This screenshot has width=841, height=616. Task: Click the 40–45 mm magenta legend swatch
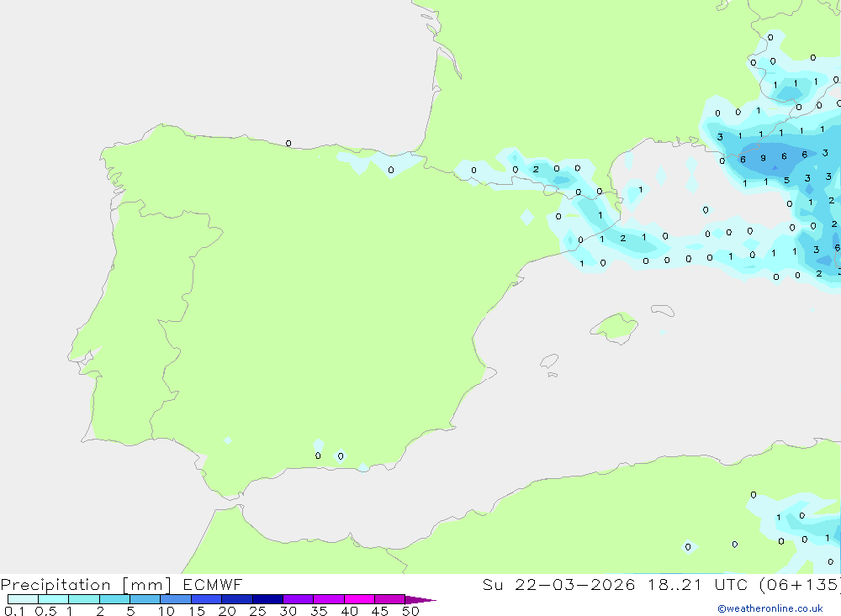point(359,599)
